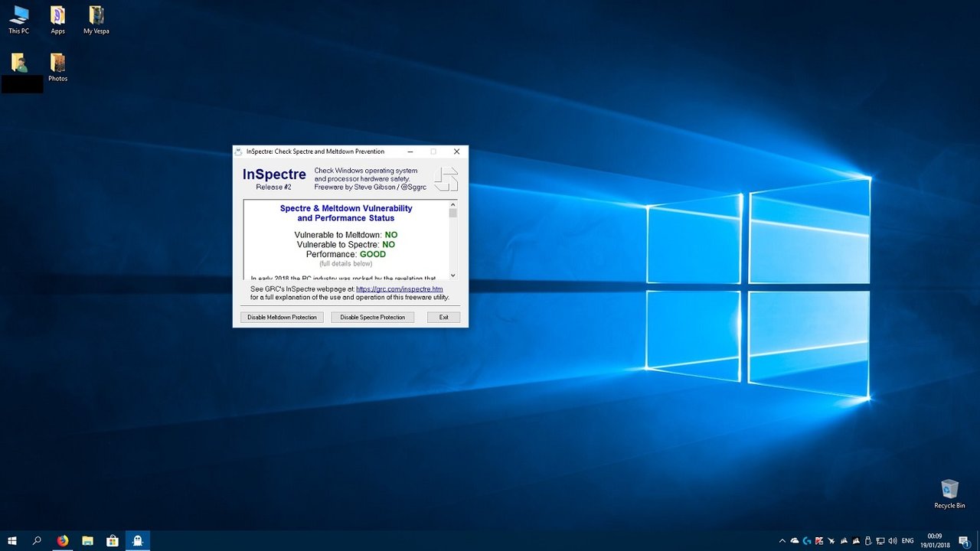Open the volume speaker tray icon

893,541
